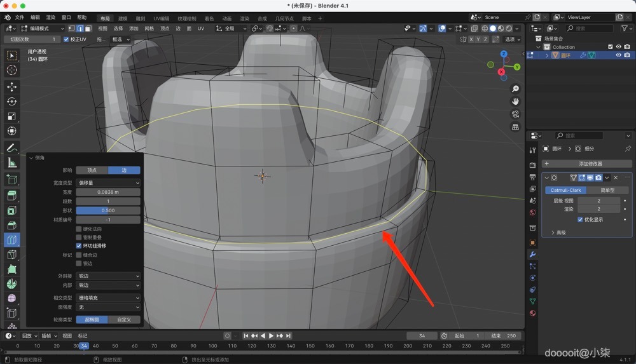Pick the Annotate pencil tool
The image size is (636, 364).
[x=12, y=147]
